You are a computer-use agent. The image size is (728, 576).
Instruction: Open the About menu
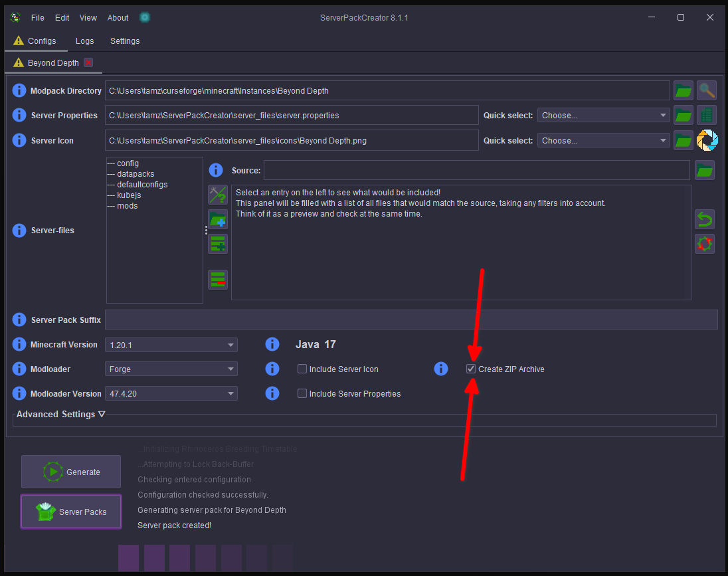point(118,18)
